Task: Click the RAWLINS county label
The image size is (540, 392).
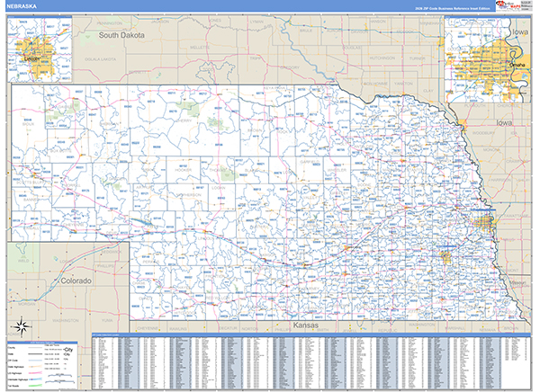Action: pyautogui.click(x=178, y=329)
